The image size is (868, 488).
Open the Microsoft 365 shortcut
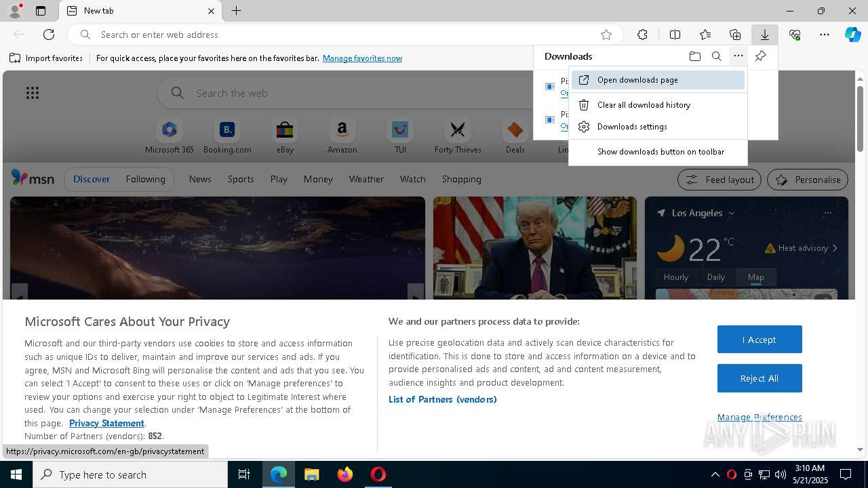(170, 136)
